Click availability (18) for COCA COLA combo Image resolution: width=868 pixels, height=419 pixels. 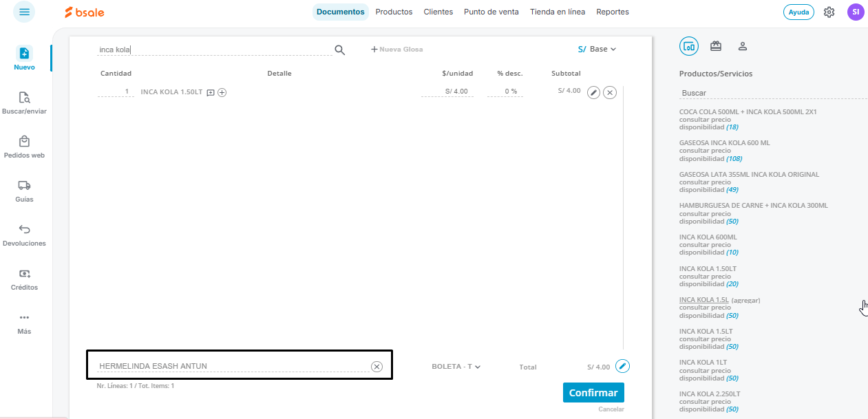click(x=732, y=127)
